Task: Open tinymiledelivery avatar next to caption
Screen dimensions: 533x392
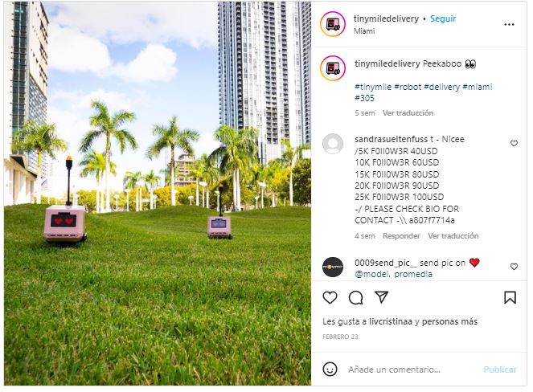Action: coord(333,68)
